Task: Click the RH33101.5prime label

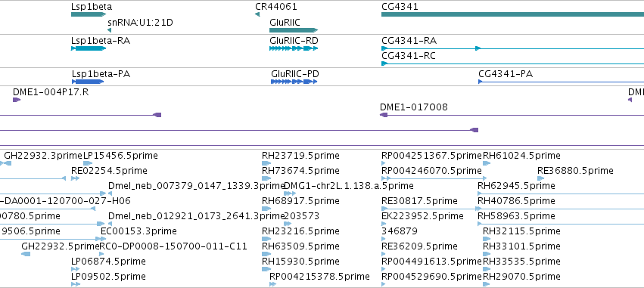Action: click(x=521, y=246)
